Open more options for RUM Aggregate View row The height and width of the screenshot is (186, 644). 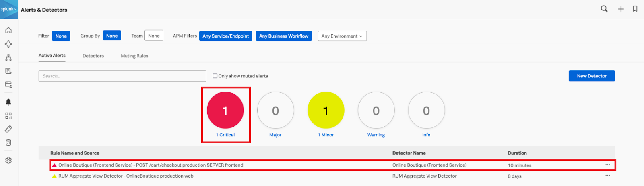[x=607, y=176]
